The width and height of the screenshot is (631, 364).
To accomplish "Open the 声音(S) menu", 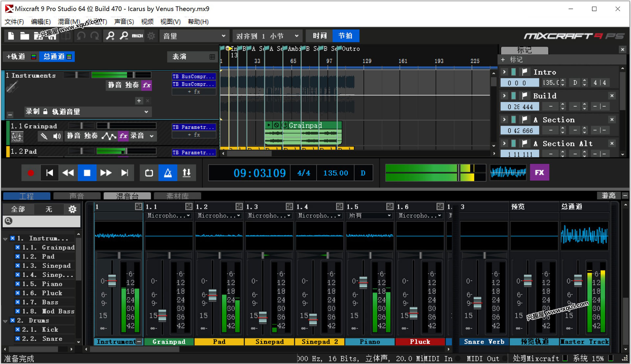I will 124,22.
